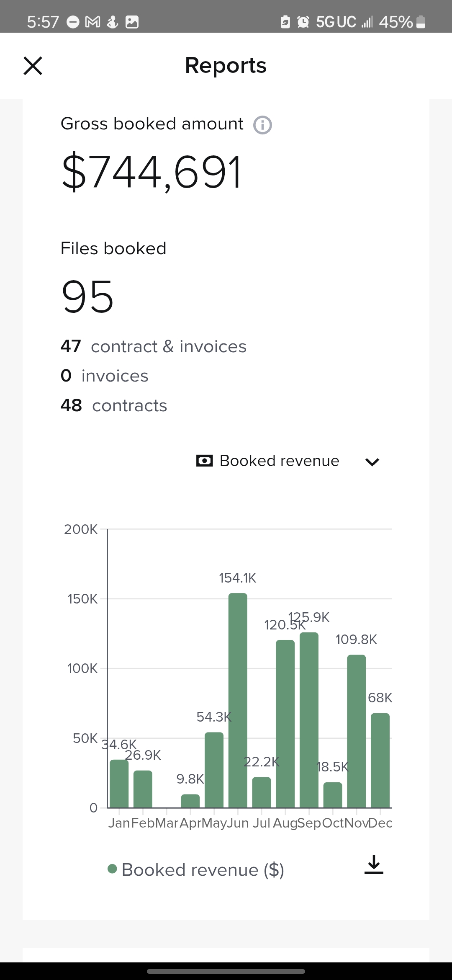
Task: Close the Reports screen with X
Action: point(33,66)
